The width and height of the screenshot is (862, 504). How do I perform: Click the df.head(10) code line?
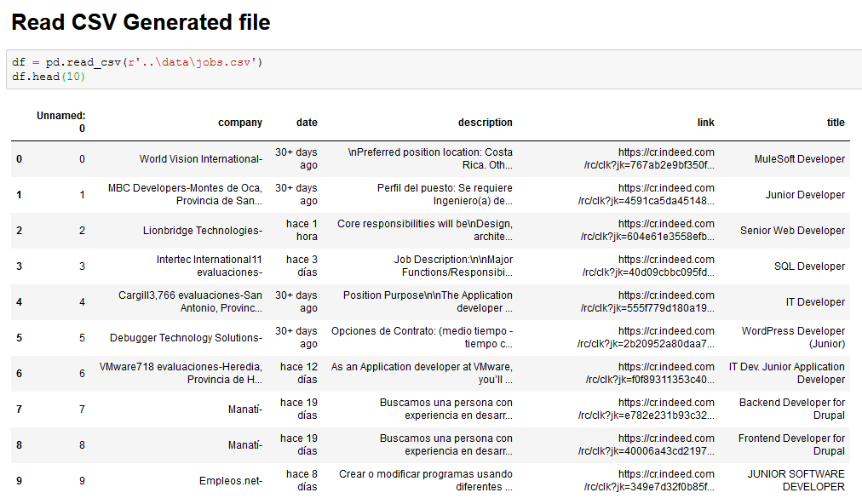49,77
